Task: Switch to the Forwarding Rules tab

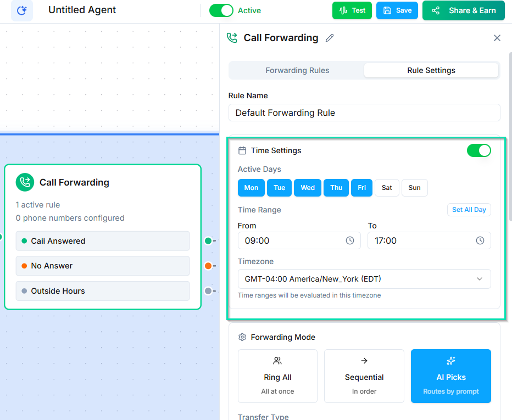Action: coord(297,70)
